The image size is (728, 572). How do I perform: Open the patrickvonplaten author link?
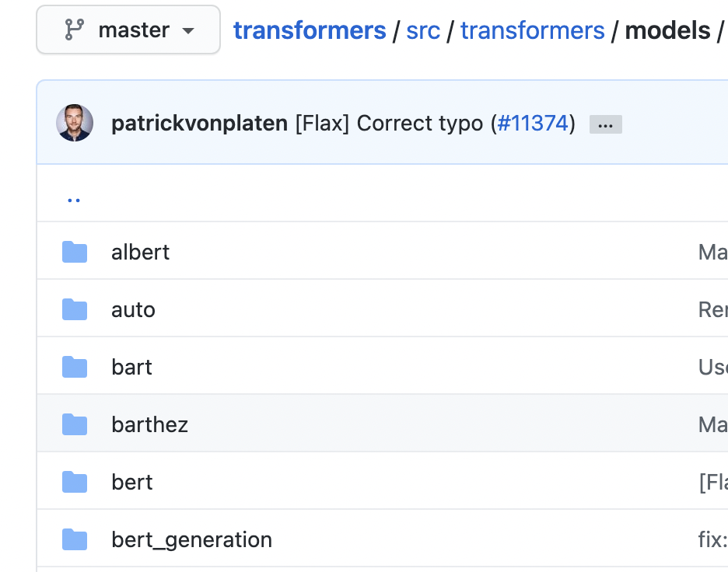pos(200,124)
